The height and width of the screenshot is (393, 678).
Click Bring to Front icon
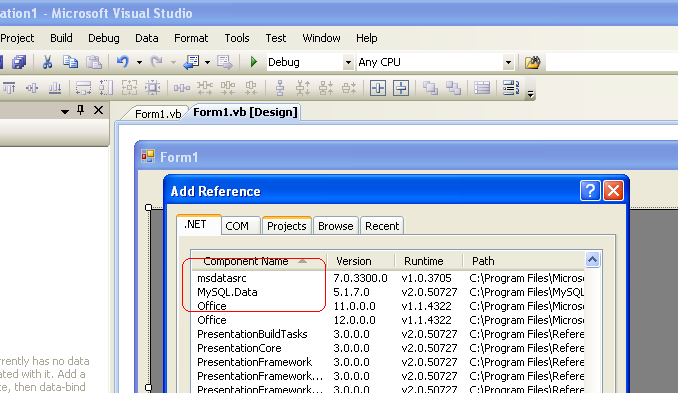(x=430, y=88)
